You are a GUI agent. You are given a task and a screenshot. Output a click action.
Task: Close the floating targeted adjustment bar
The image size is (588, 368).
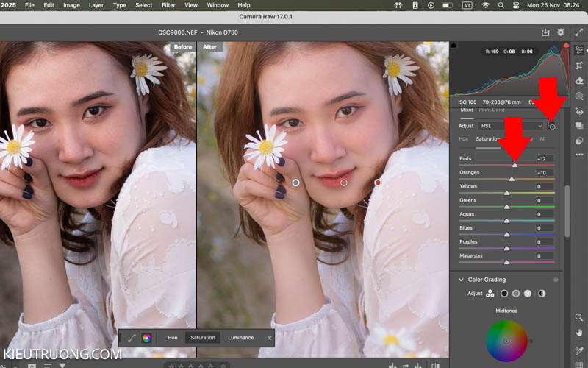click(269, 338)
